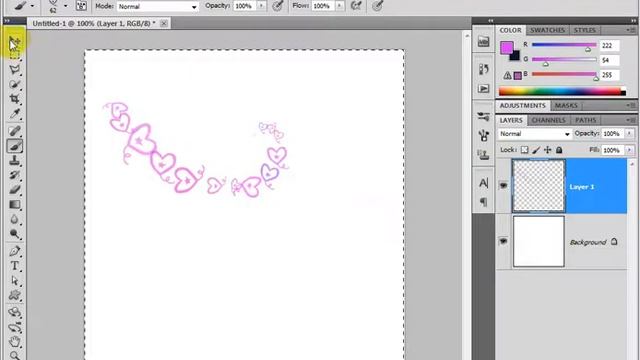Toggle lock all for layer
Image resolution: width=640 pixels, height=360 pixels.
pyautogui.click(x=559, y=150)
